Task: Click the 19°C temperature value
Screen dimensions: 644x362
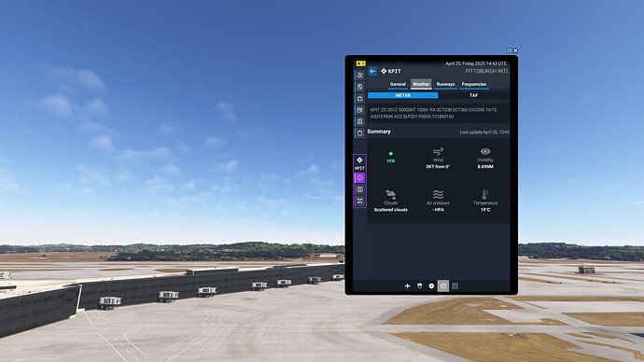Action: [485, 210]
